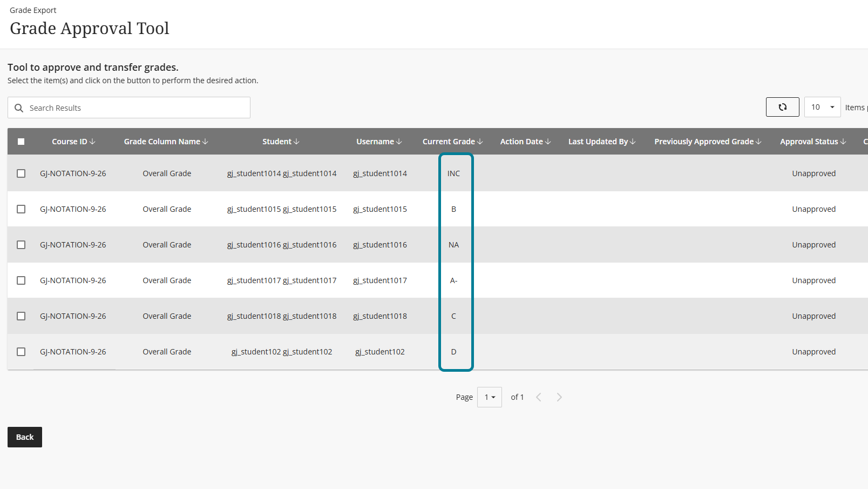Click the search magnifier icon
868x489 pixels.
(19, 108)
